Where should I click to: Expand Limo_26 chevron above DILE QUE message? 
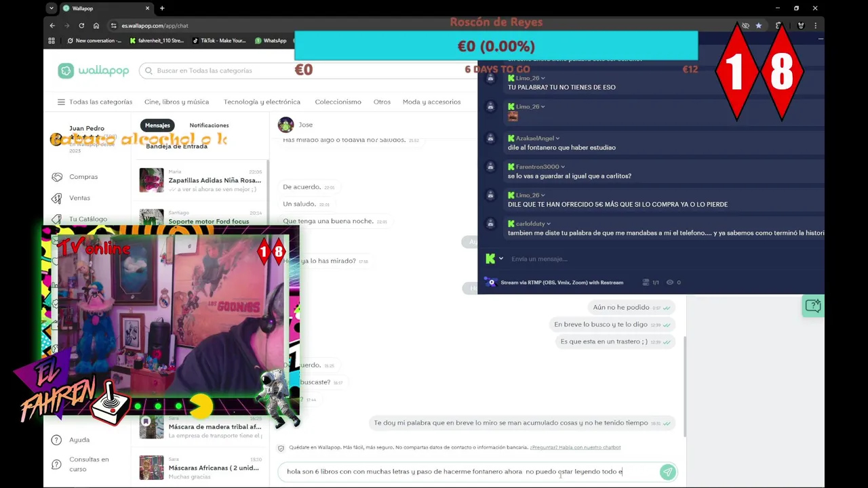[x=543, y=195]
